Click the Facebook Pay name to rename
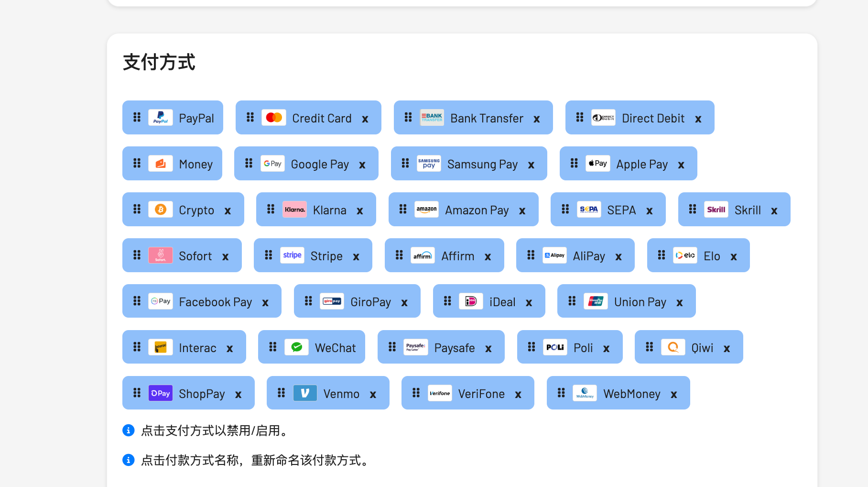Image resolution: width=868 pixels, height=487 pixels. coord(215,302)
